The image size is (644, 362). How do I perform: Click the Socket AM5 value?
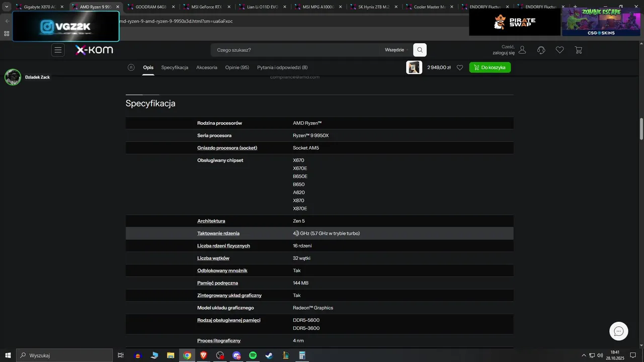[x=306, y=148]
